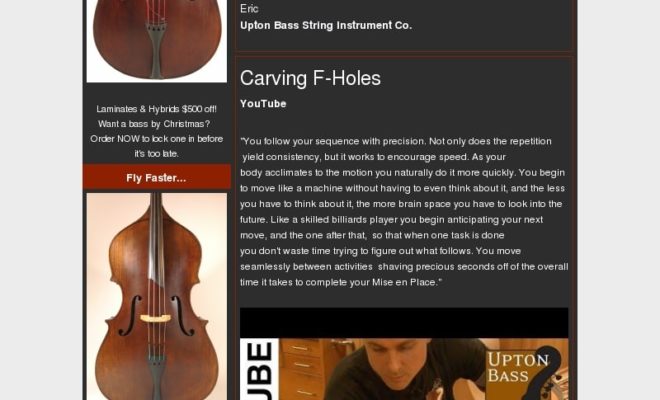The width and height of the screenshot is (660, 400).
Task: Click the quote starting You follow your sequence
Action: pyautogui.click(x=404, y=211)
